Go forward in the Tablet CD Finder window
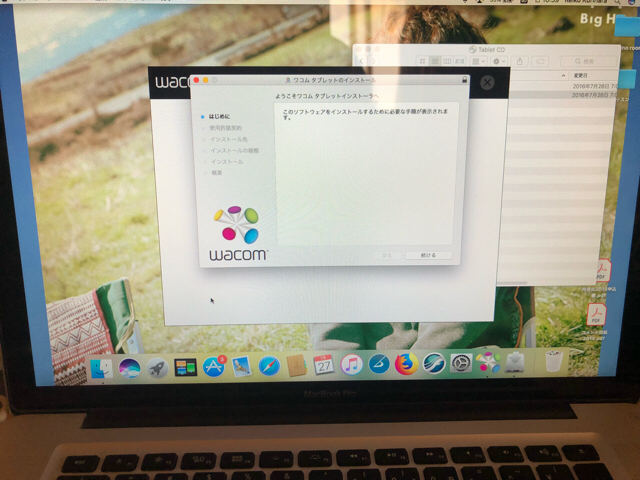 (x=373, y=61)
